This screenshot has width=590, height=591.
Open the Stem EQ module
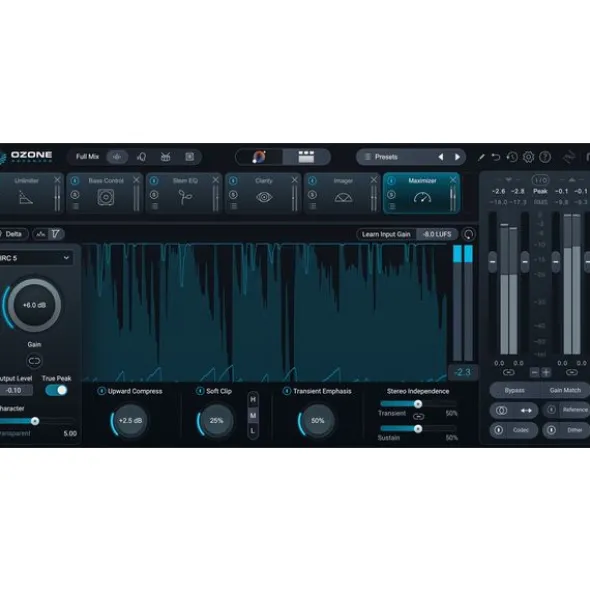[x=185, y=193]
